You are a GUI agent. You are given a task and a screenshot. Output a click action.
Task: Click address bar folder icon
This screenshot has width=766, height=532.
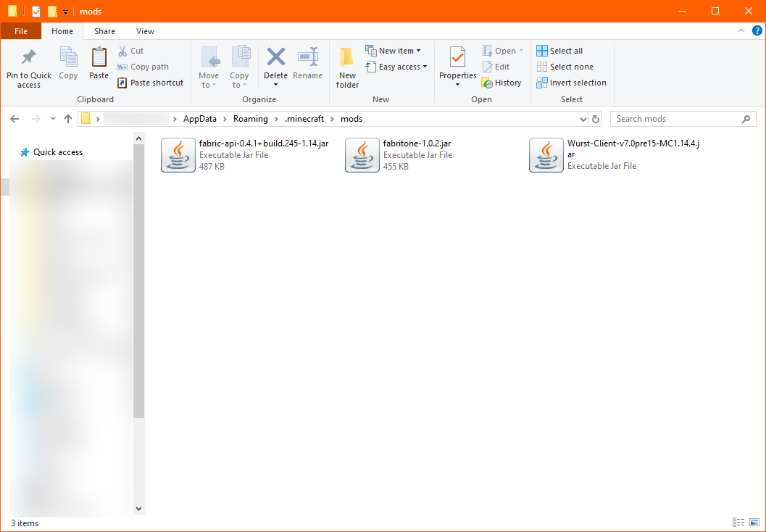pos(86,119)
